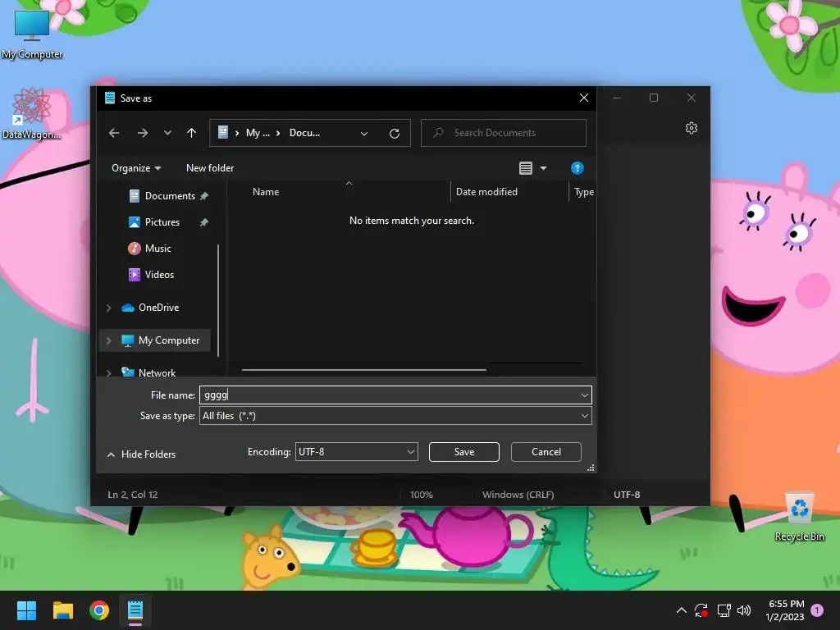Open volume control tray icon

pos(744,610)
